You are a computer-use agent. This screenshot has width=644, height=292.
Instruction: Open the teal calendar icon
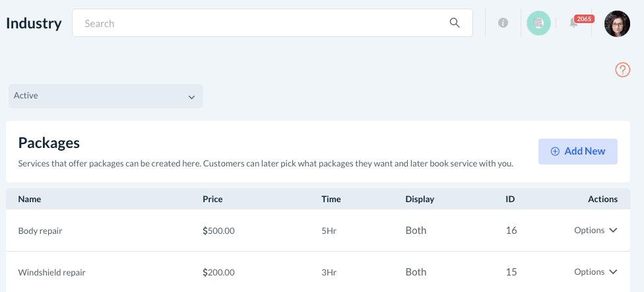tap(538, 23)
